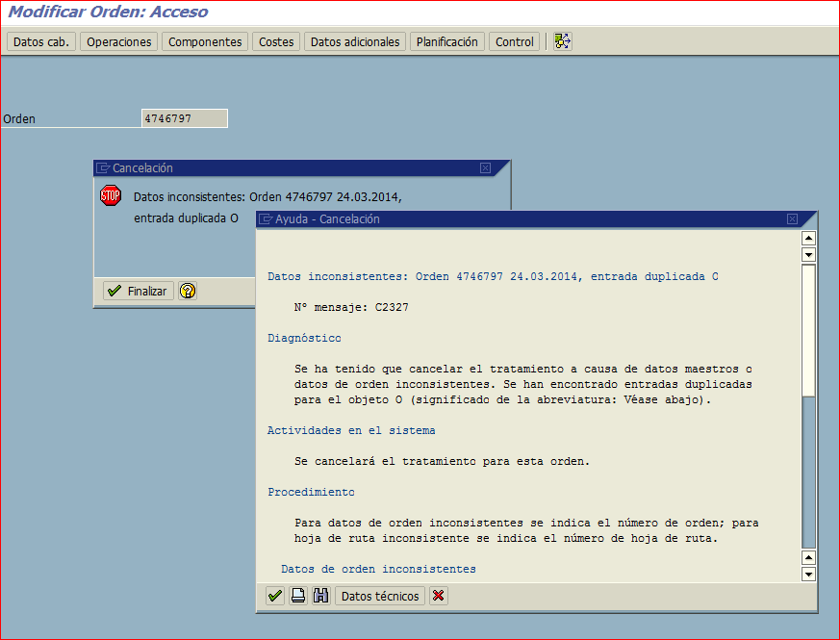The width and height of the screenshot is (840, 640).
Task: Select the green check on Finalizar button
Action: [x=114, y=291]
